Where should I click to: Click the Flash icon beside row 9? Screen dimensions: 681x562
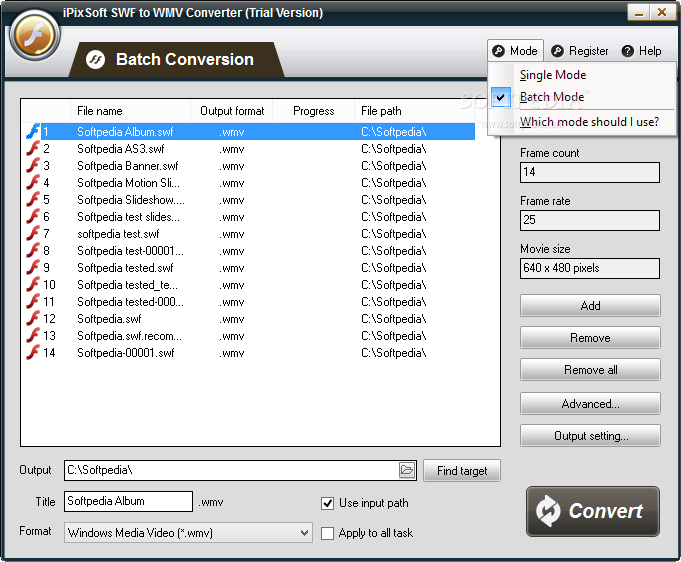[33, 267]
